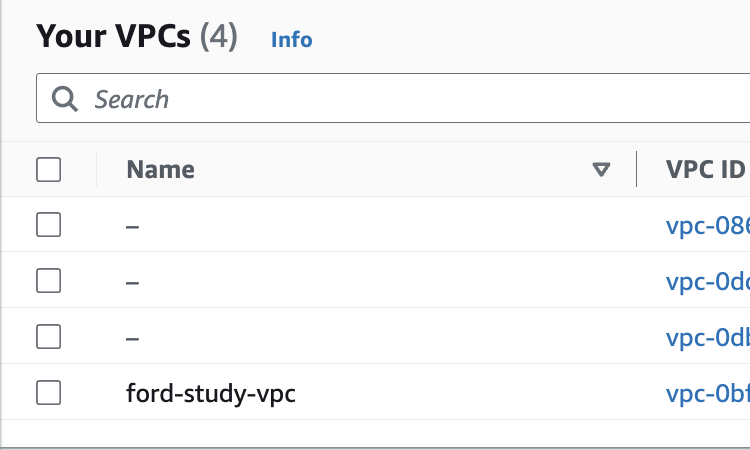Click the empty name dash in the first row
This screenshot has height=450, width=750.
pyautogui.click(x=132, y=227)
